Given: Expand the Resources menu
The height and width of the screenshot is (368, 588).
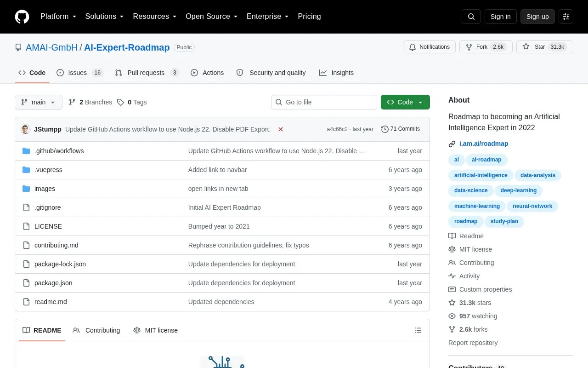Looking at the screenshot, I should (155, 16).
